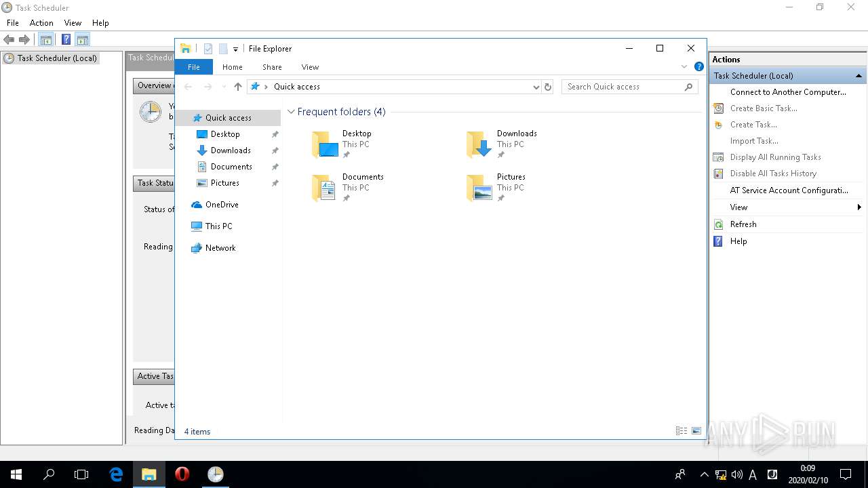Click New folder quick access toolbar icon
This screenshot has height=488, width=868.
[x=223, y=49]
